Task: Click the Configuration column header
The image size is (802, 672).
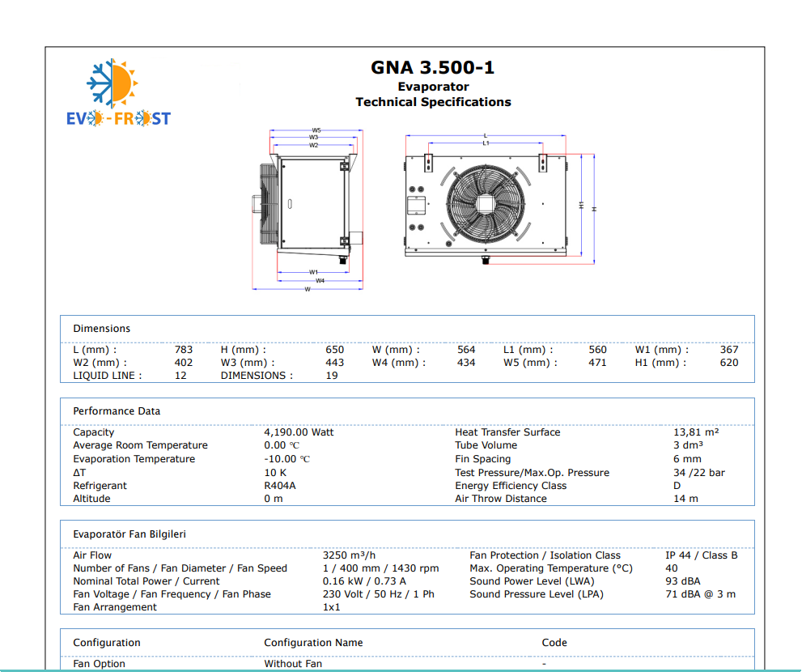Action: point(106,643)
